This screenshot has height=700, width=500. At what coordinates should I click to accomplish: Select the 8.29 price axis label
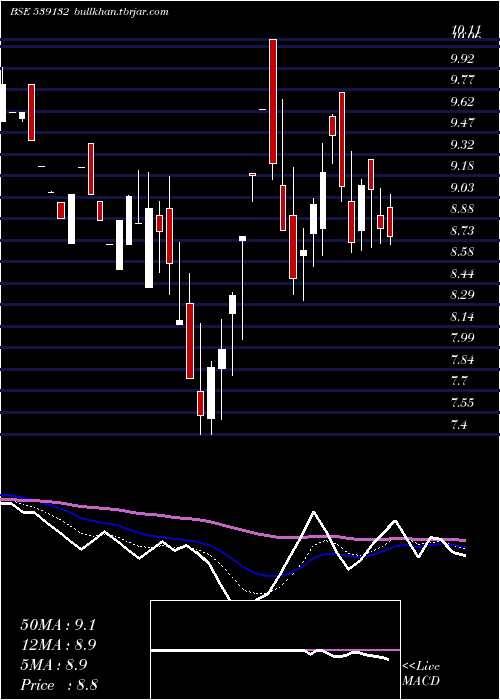462,295
